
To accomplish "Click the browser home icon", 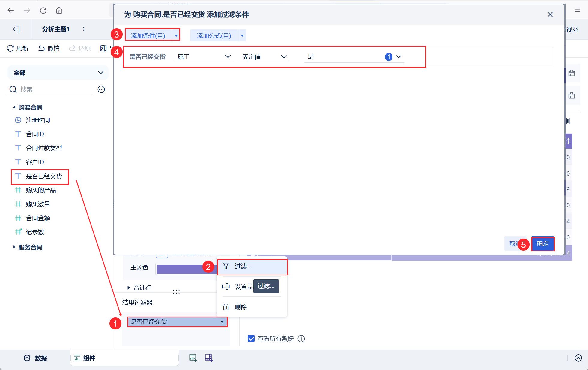I will point(59,11).
